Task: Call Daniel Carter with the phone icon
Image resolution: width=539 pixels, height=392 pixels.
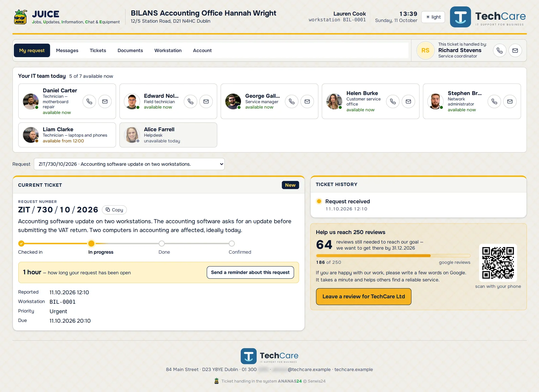Action: pos(89,101)
